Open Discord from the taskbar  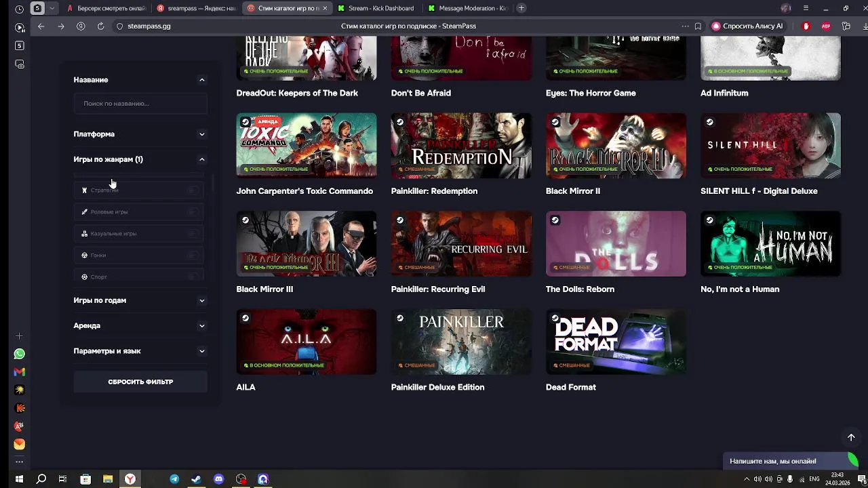click(x=218, y=479)
